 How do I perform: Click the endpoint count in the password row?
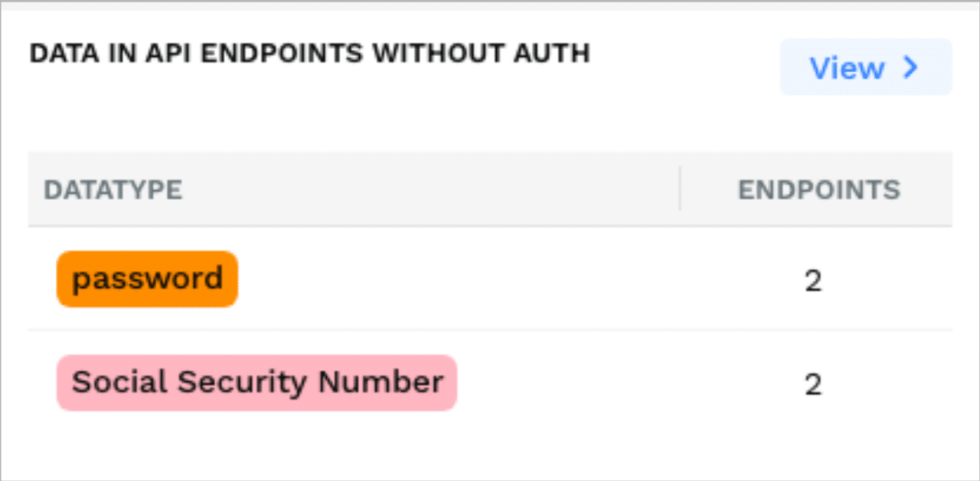(x=813, y=281)
